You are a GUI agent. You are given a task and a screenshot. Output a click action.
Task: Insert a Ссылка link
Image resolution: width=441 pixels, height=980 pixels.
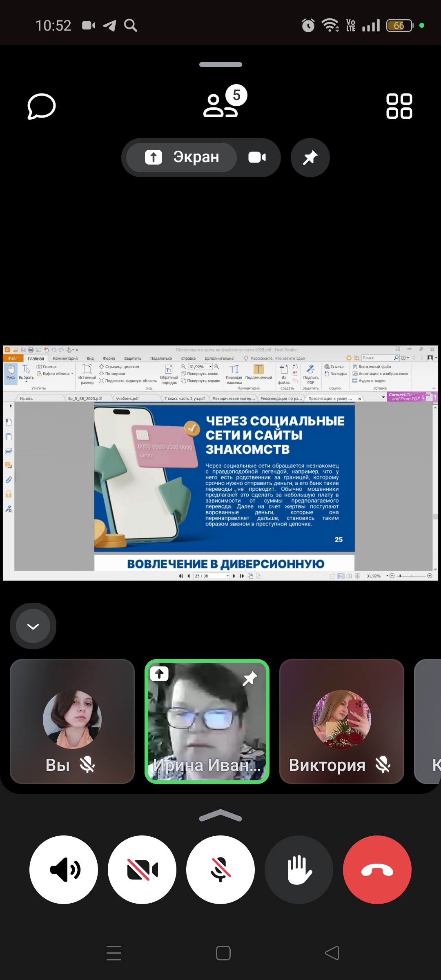[334, 367]
